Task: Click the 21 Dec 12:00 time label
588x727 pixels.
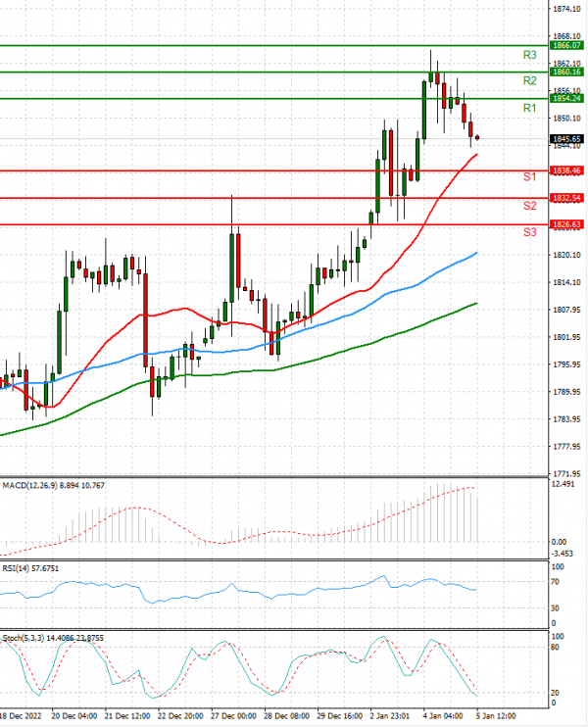Action: coord(127,716)
